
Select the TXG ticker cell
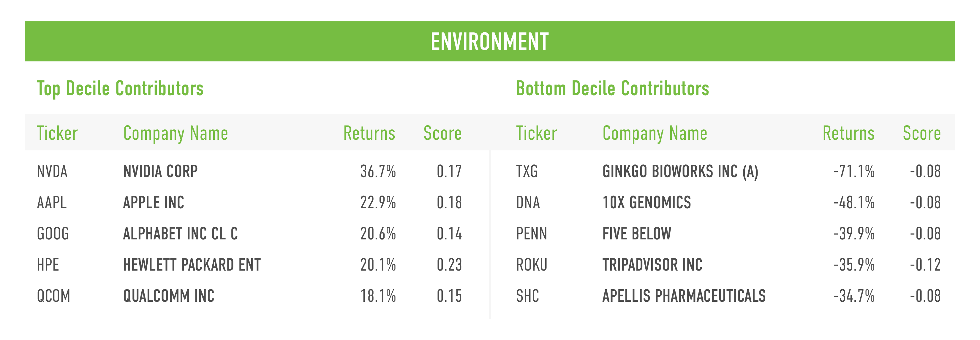coord(527,171)
